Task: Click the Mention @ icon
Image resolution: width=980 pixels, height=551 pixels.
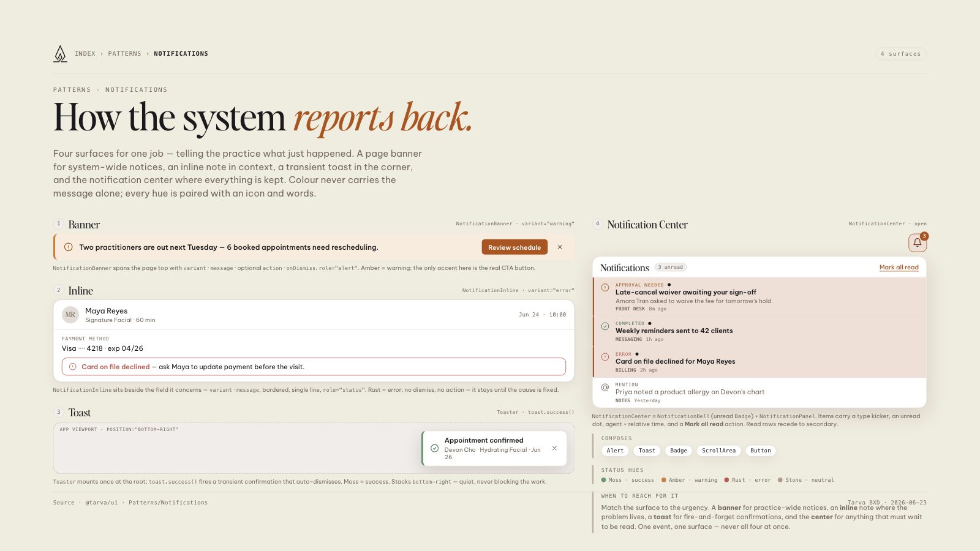Action: click(x=605, y=387)
